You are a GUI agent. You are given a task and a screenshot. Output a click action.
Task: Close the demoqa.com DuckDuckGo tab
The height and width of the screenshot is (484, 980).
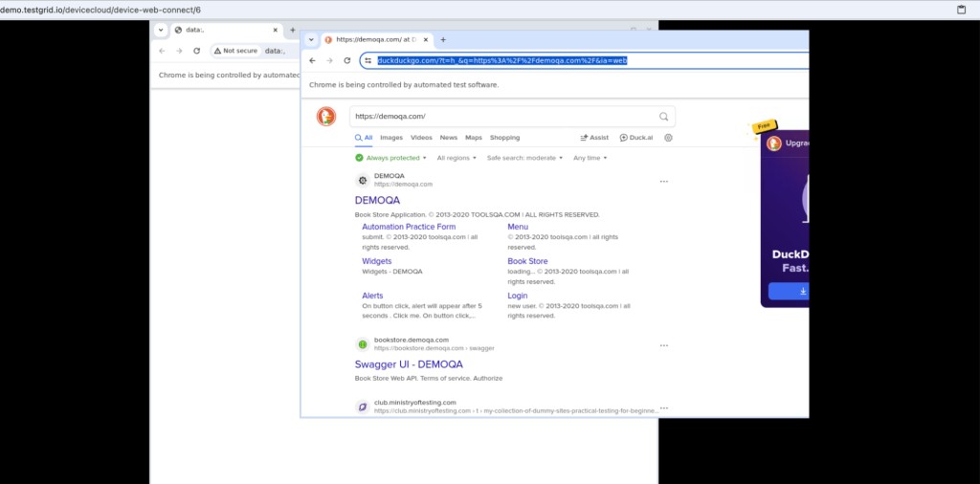426,39
